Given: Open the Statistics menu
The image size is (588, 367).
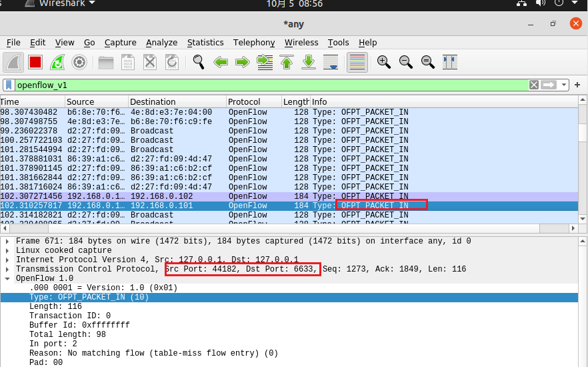Looking at the screenshot, I should [x=205, y=43].
